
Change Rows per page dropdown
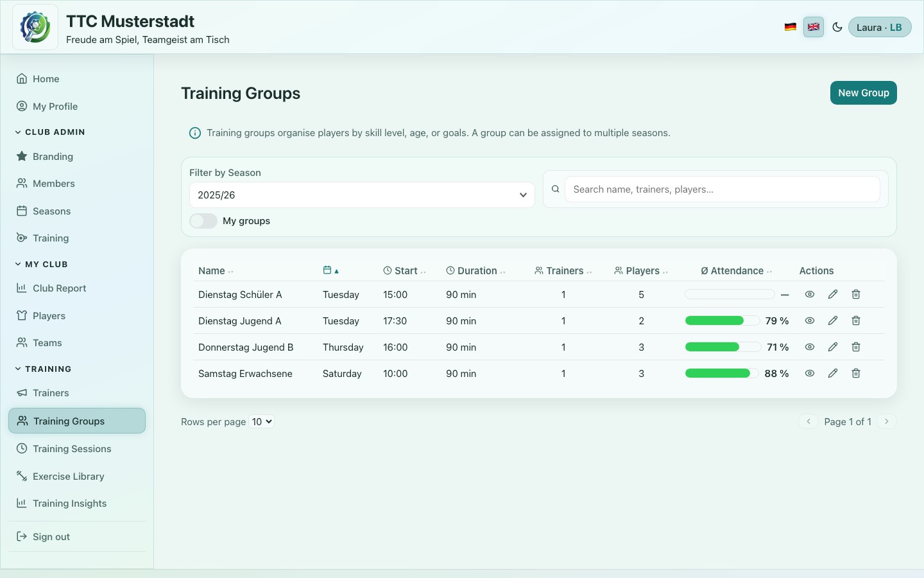(x=262, y=422)
